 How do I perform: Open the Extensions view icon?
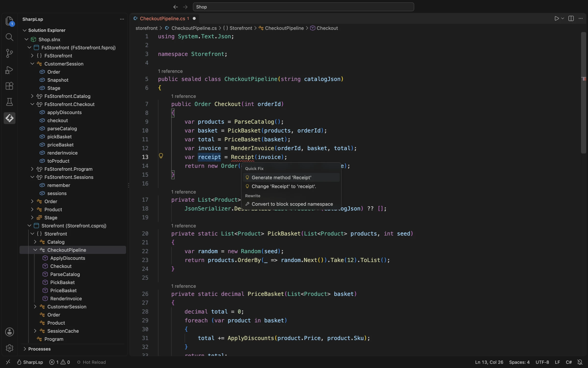10,86
